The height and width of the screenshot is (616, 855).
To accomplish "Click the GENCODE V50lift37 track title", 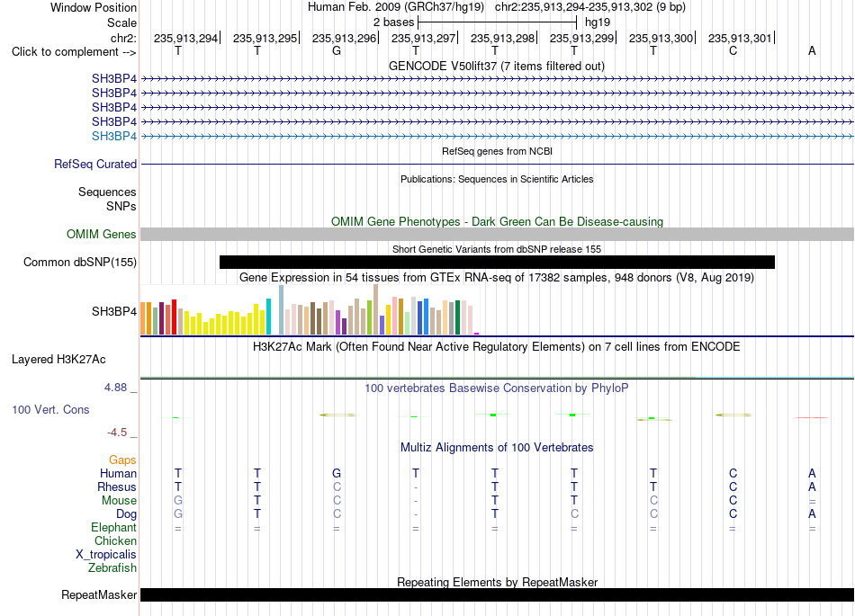I will [497, 67].
